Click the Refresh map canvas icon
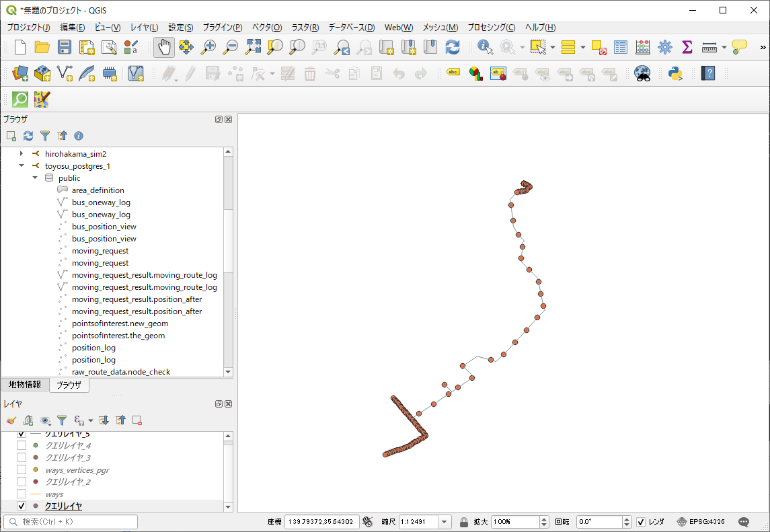This screenshot has width=770, height=532. tap(453, 47)
